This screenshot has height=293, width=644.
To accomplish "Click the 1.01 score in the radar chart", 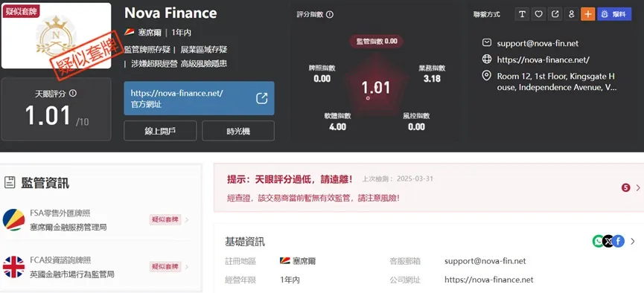I will point(375,88).
